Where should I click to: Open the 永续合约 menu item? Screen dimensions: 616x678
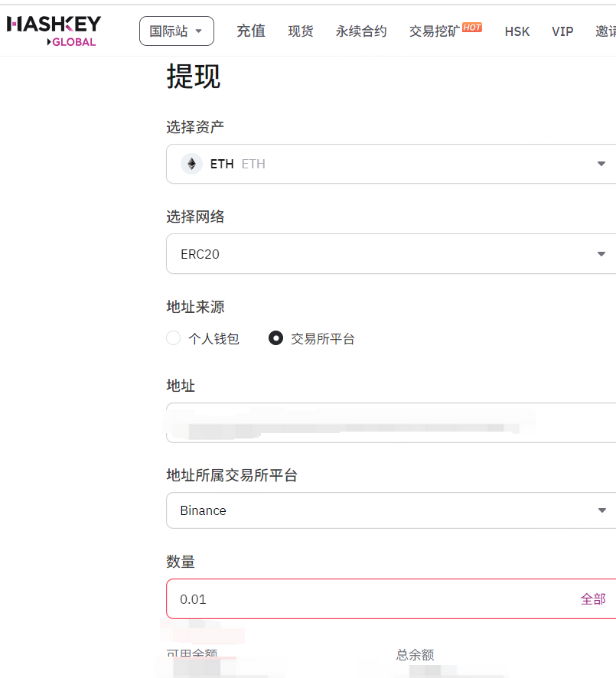click(360, 31)
